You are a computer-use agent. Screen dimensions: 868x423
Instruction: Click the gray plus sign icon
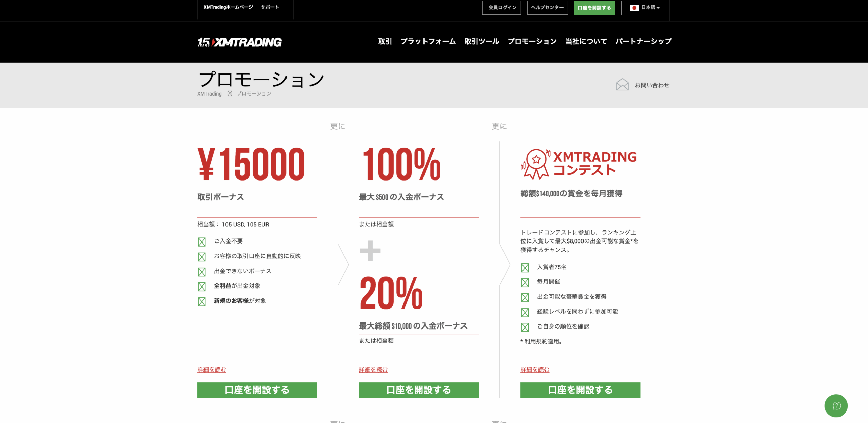click(370, 251)
